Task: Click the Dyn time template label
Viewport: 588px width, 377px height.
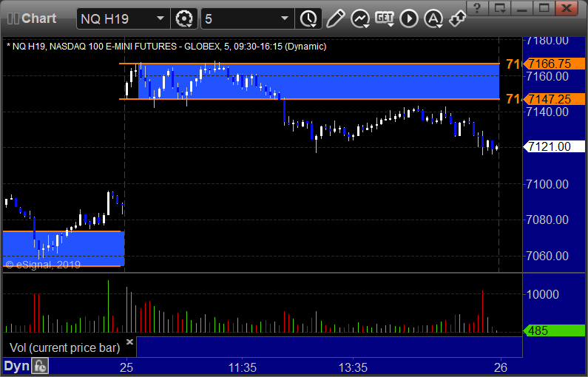Action: coord(16,366)
